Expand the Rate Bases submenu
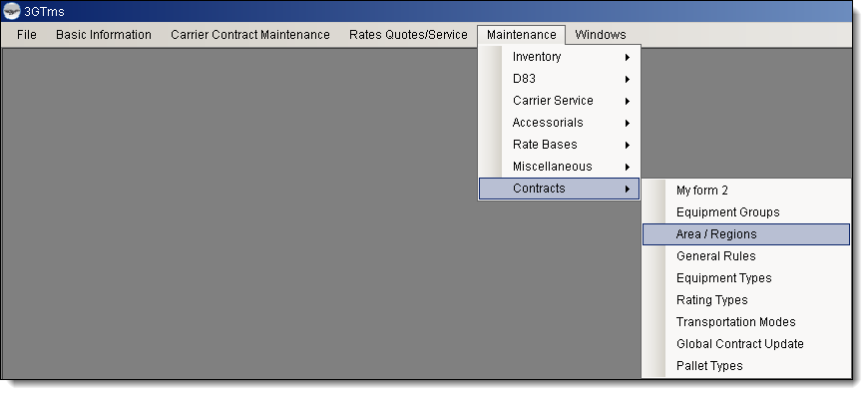Viewport: 868px width, 395px height. point(559,145)
